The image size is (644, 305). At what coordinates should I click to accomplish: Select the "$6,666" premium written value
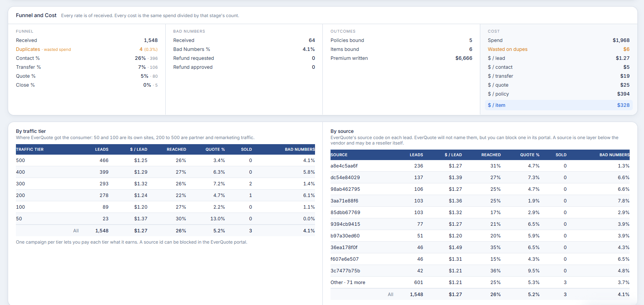point(464,58)
